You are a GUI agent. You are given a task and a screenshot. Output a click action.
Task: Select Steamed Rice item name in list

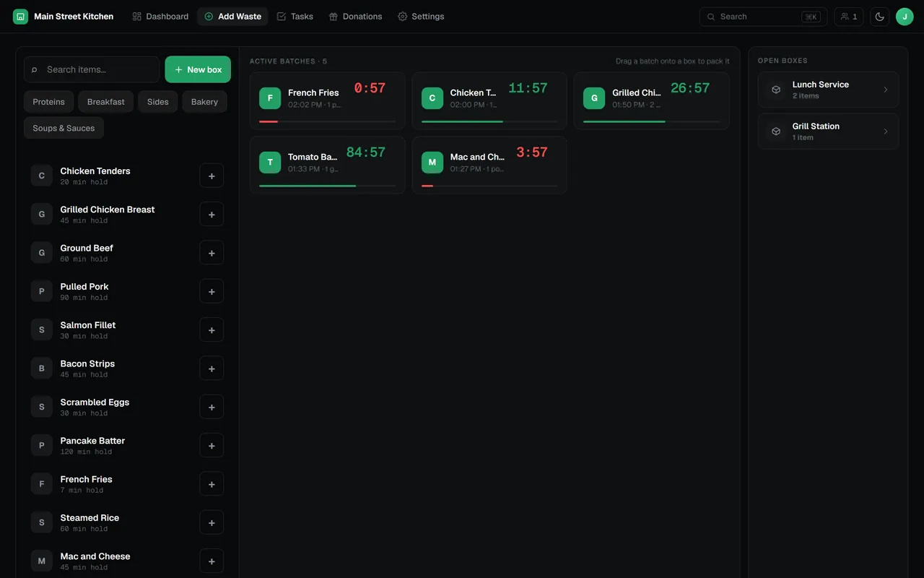click(x=90, y=517)
